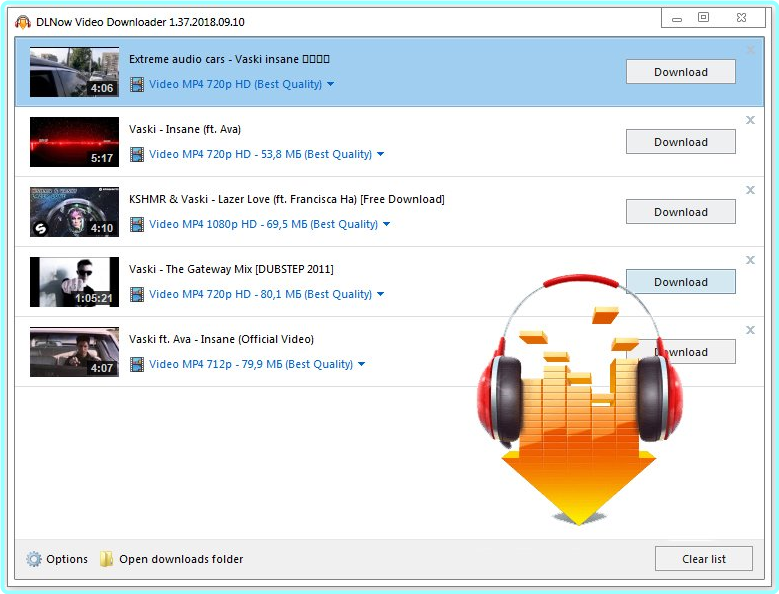Download KSHMR & Vaski Lazer Love video

tap(680, 212)
